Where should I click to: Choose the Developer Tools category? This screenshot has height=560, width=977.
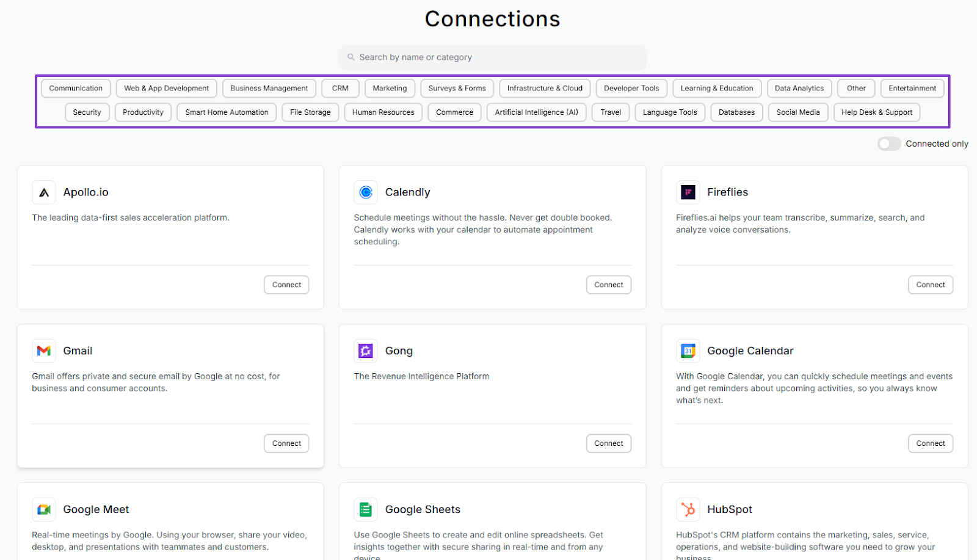(x=631, y=89)
